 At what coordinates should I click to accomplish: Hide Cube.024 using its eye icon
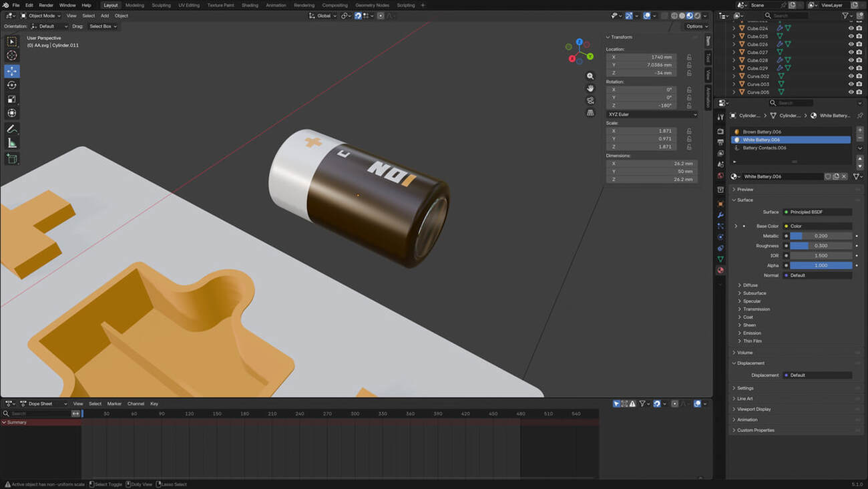click(x=851, y=28)
